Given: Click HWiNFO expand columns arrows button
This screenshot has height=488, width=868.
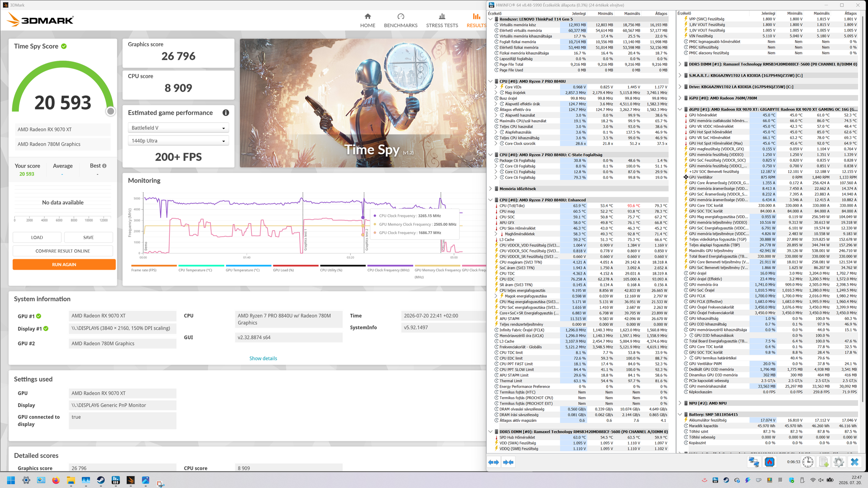Looking at the screenshot, I should 494,462.
